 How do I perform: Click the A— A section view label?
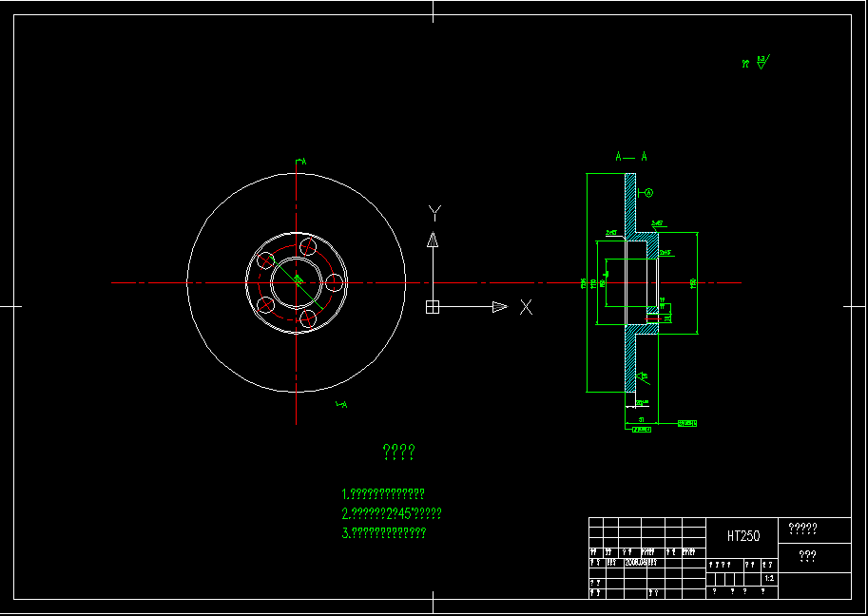pos(631,157)
